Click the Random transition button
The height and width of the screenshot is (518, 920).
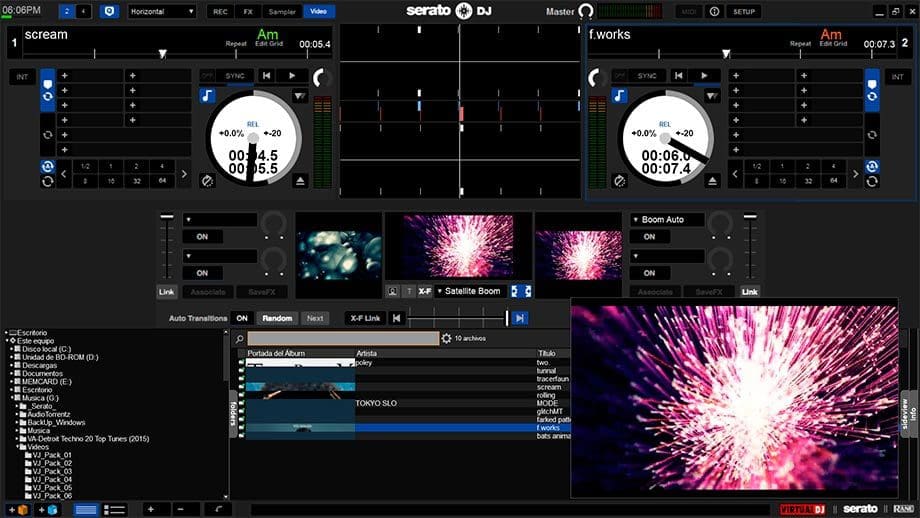277,318
